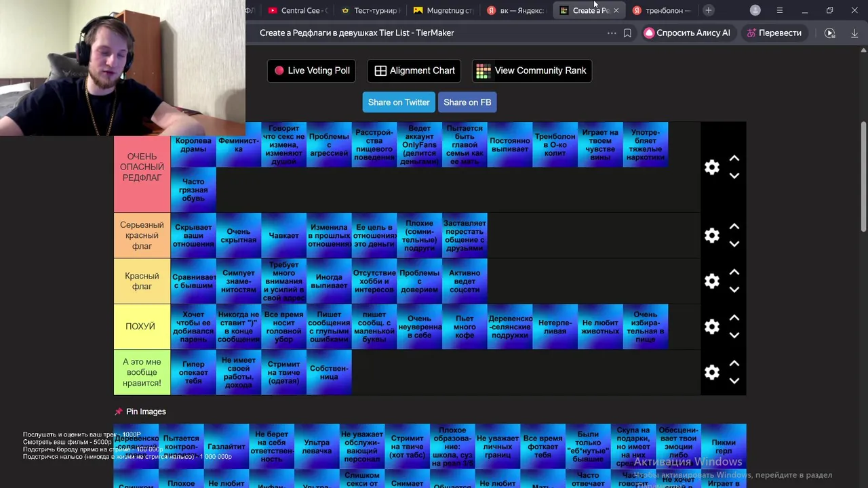Open settings gear for ПОХУЙ tier
The height and width of the screenshot is (488, 868).
tap(711, 327)
